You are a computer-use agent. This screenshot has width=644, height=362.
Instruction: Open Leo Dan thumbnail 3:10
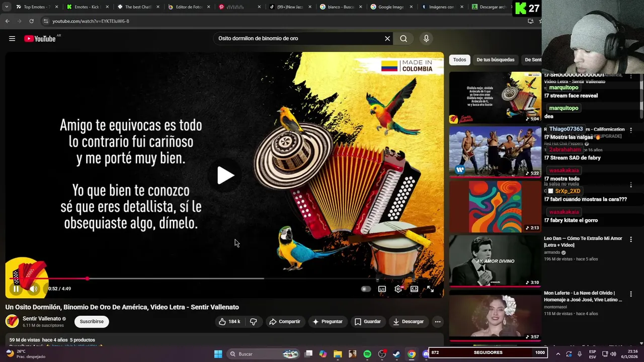(495, 261)
